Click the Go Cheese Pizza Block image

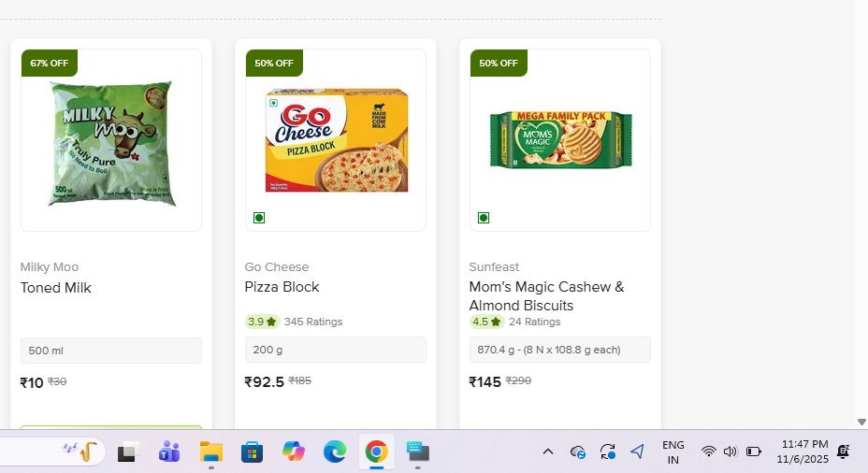336,140
